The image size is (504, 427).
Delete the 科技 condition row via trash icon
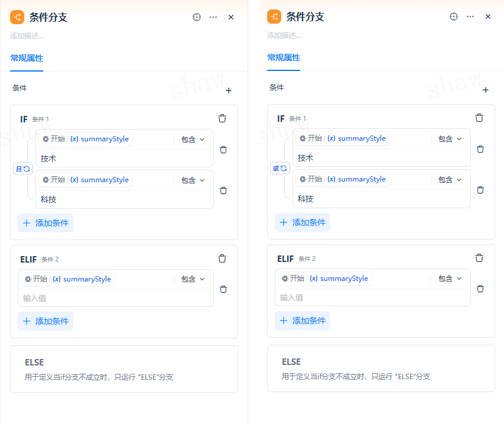pos(223,190)
